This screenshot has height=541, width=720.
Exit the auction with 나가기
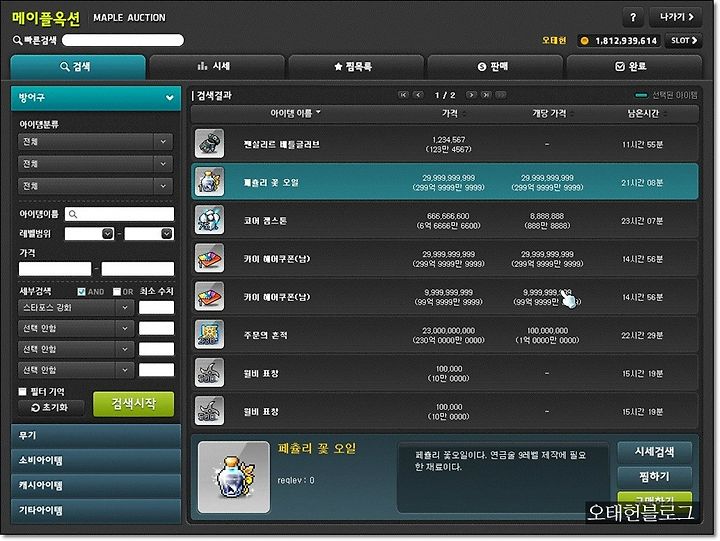pos(675,17)
